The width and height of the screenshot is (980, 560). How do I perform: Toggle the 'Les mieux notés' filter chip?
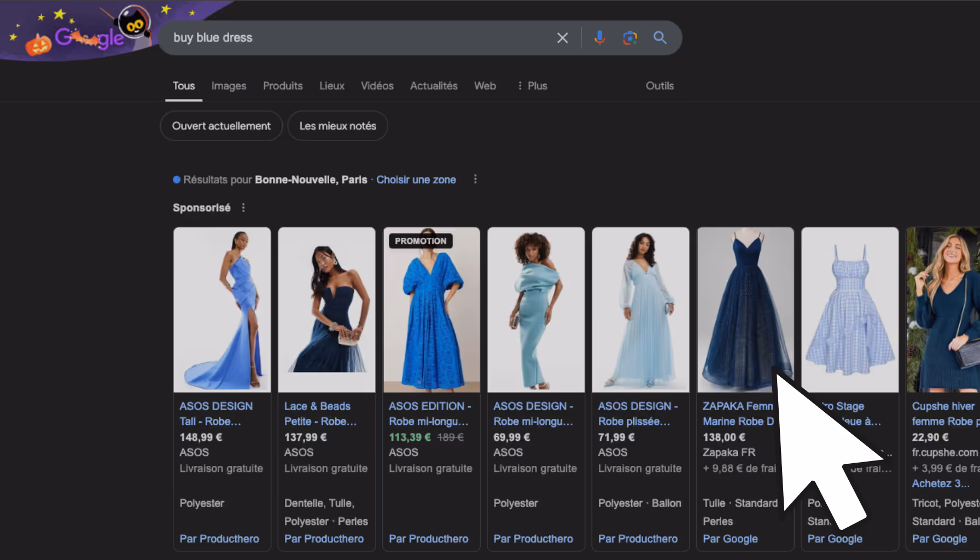click(337, 126)
